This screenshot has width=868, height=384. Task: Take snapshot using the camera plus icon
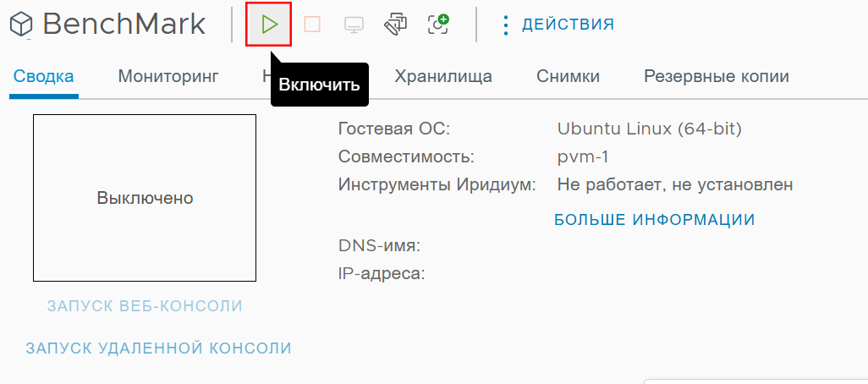438,25
